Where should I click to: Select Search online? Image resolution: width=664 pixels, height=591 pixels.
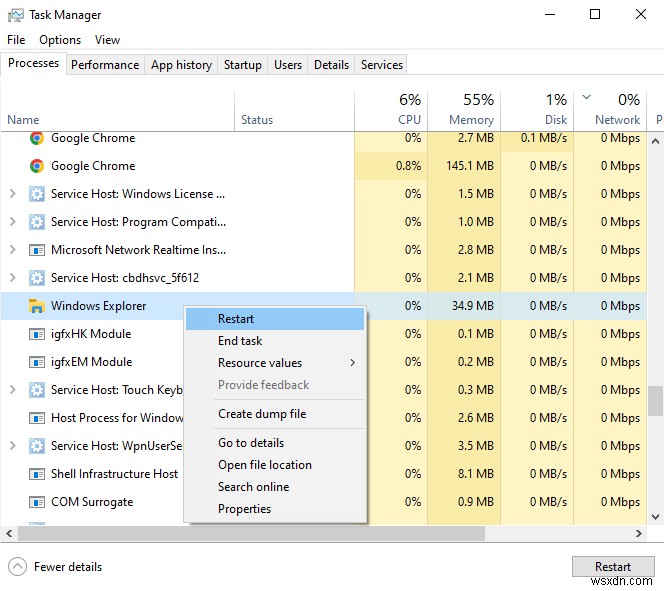[275, 487]
